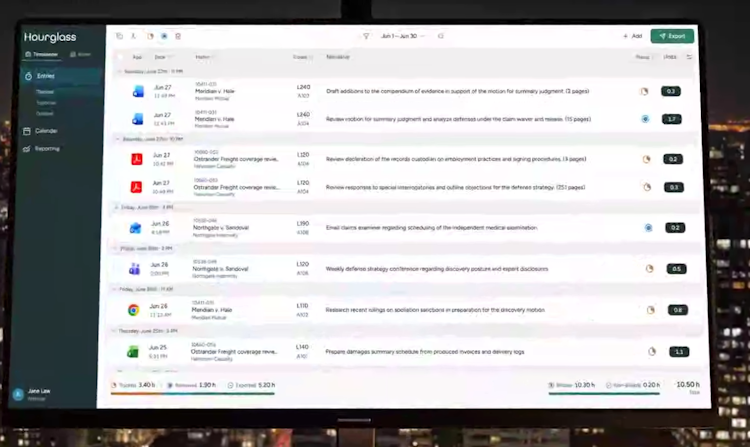Open the Jun 1 – Jun 30 date range dropdown
750x447 pixels.
point(402,36)
